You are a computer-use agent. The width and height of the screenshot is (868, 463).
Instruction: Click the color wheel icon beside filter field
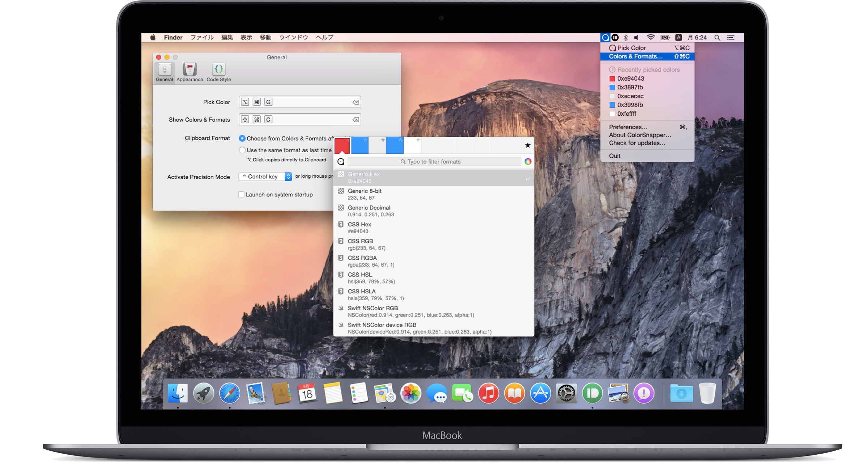528,162
